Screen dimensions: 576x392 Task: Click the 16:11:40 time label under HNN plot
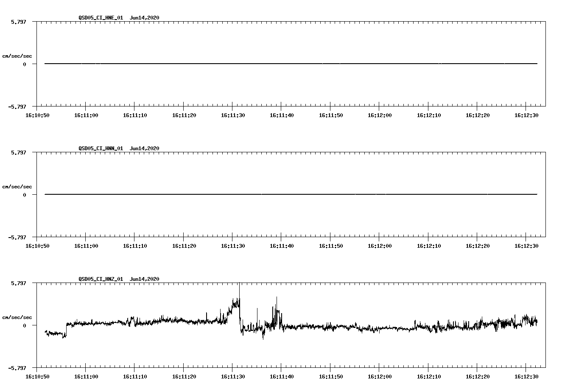(282, 246)
